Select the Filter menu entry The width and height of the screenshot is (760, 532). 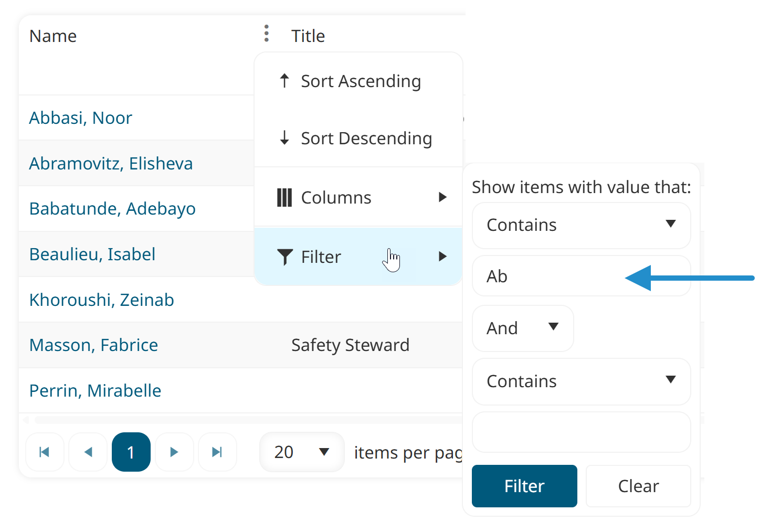pos(358,257)
